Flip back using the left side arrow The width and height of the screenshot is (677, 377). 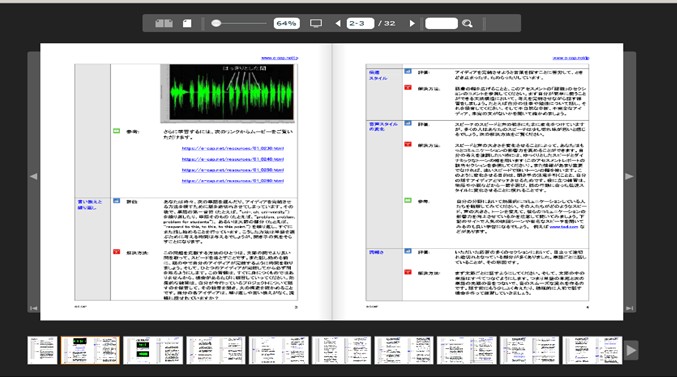point(33,176)
